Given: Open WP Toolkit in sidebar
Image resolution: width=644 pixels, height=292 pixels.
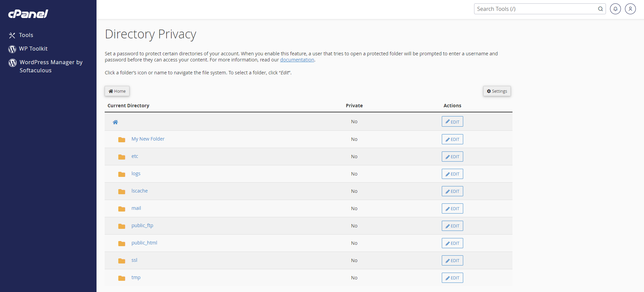Looking at the screenshot, I should click(33, 49).
